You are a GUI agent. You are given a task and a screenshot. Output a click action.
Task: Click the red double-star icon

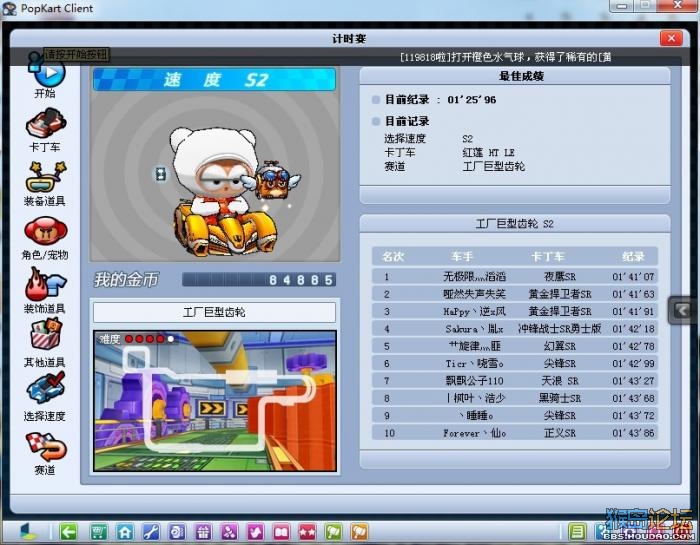307,532
